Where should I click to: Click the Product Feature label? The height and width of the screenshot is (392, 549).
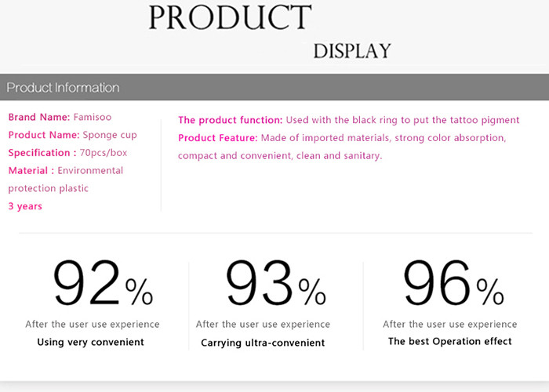(218, 138)
